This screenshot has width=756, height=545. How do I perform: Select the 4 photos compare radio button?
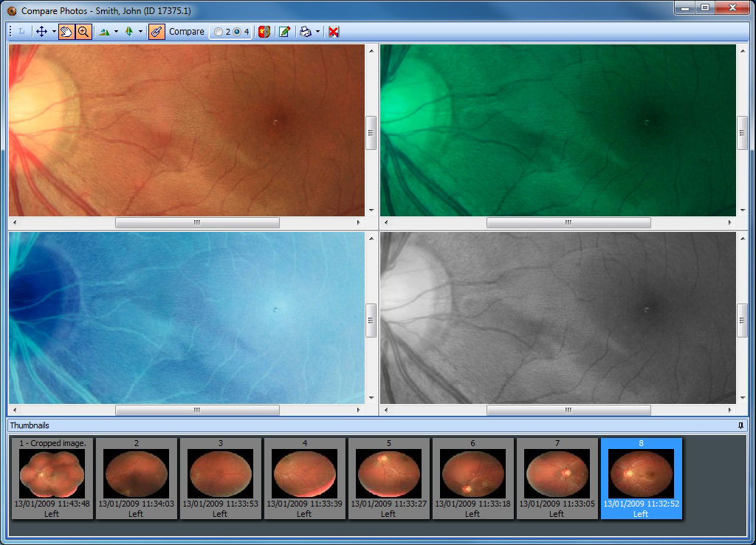(237, 32)
